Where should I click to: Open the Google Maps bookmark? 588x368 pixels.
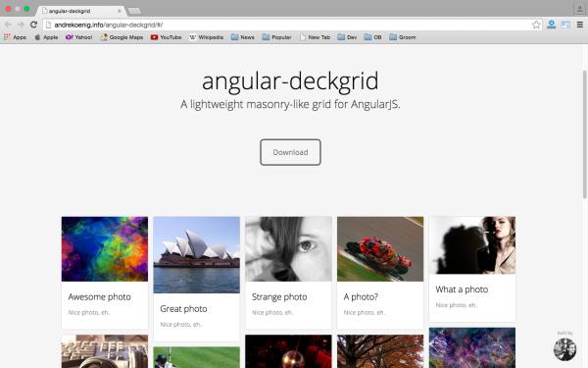pyautogui.click(x=122, y=37)
